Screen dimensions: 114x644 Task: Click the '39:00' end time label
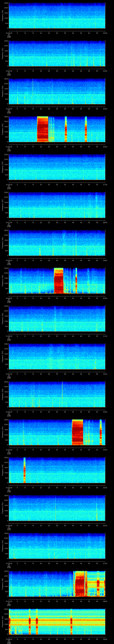(x=105, y=639)
